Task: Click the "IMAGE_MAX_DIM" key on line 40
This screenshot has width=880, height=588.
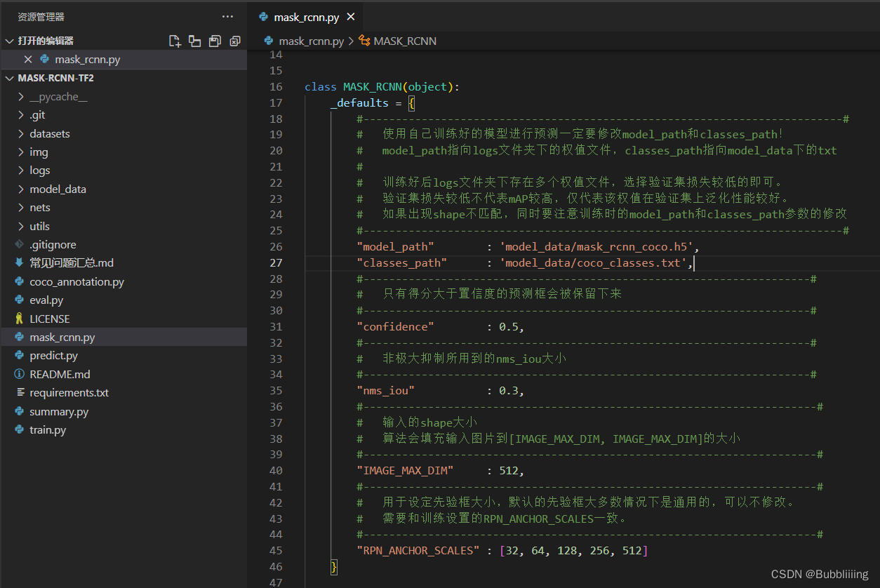Action: click(405, 470)
